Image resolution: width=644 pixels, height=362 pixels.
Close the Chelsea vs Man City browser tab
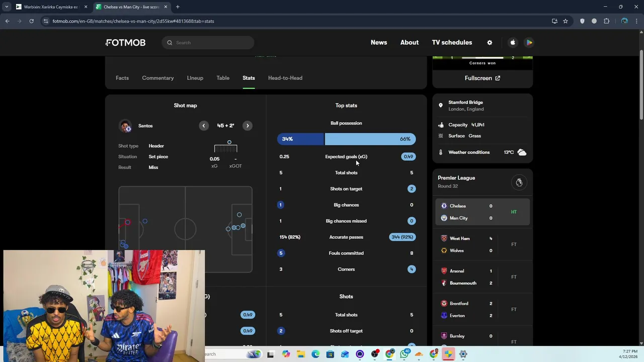pyautogui.click(x=166, y=7)
